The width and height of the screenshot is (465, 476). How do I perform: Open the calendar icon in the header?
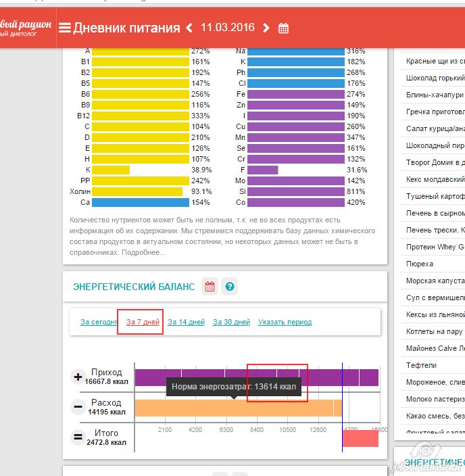pyautogui.click(x=284, y=28)
